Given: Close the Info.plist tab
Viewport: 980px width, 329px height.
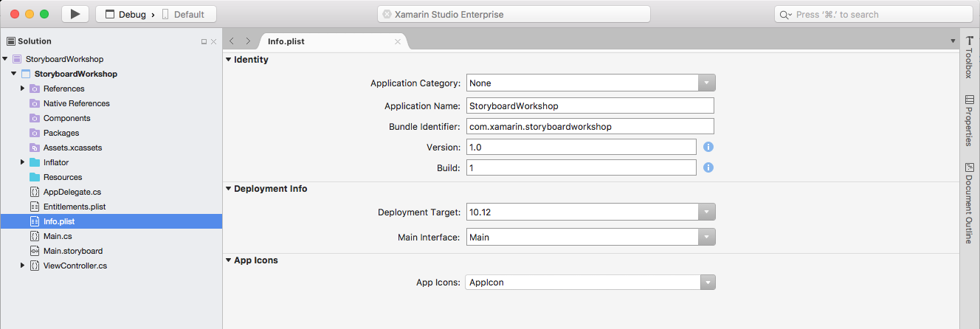Looking at the screenshot, I should pyautogui.click(x=398, y=42).
